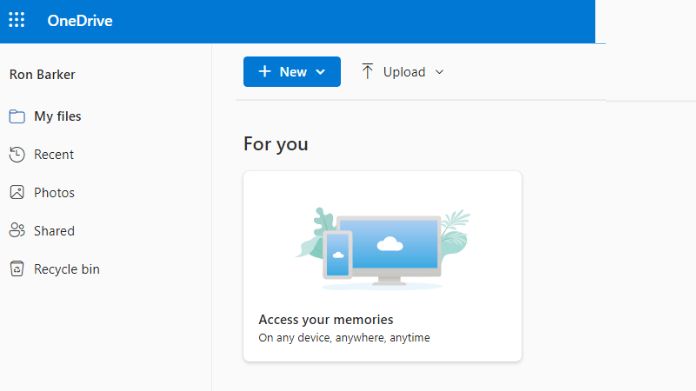Screen dimensions: 696x391
Task: Click the Ron Barker account name
Action: pos(42,75)
